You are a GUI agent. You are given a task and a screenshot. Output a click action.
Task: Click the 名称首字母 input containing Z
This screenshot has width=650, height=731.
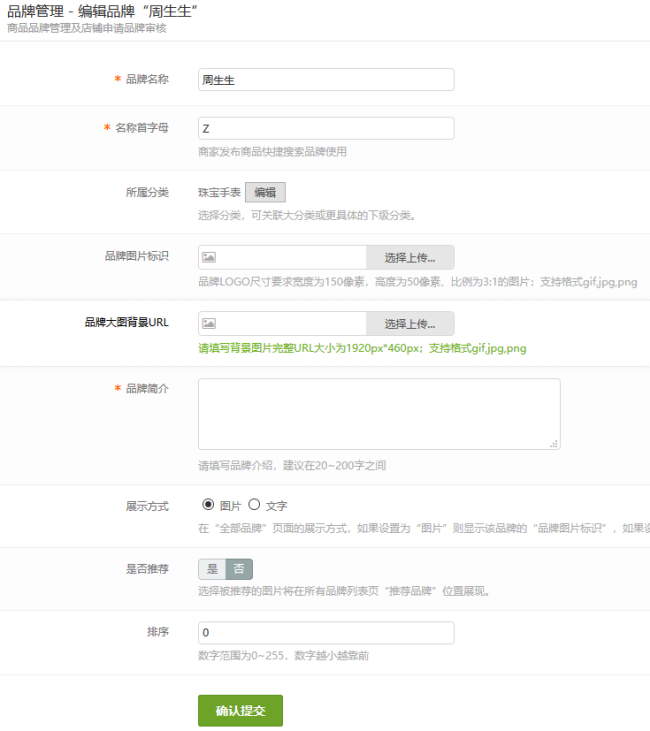coord(326,128)
